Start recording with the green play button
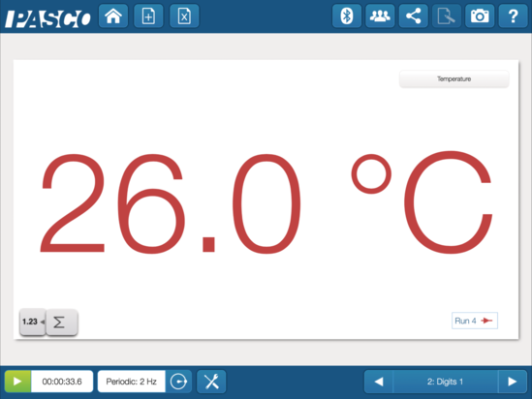532x399 pixels. point(17,382)
